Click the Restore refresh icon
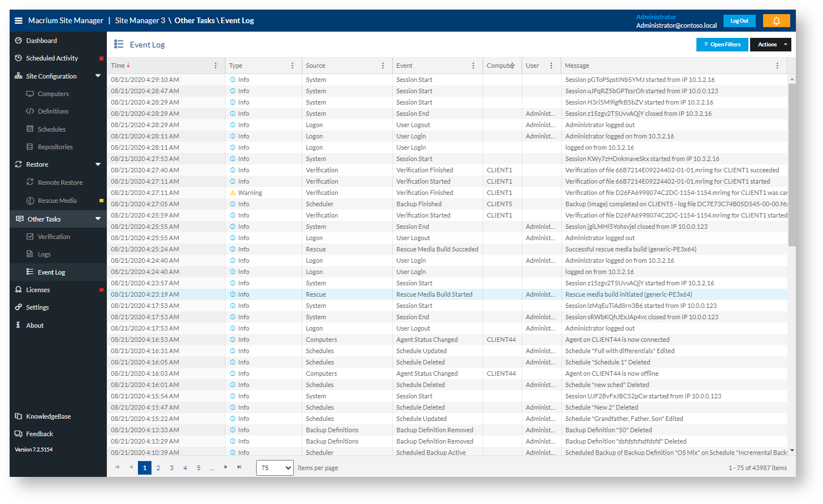 point(19,164)
